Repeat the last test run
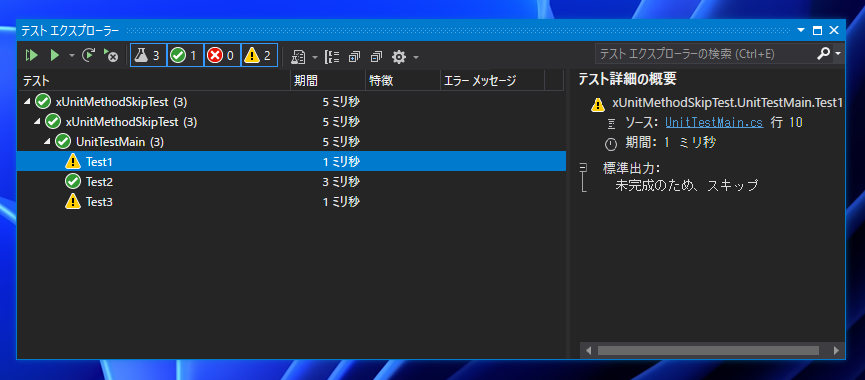The width and height of the screenshot is (865, 380). click(88, 55)
